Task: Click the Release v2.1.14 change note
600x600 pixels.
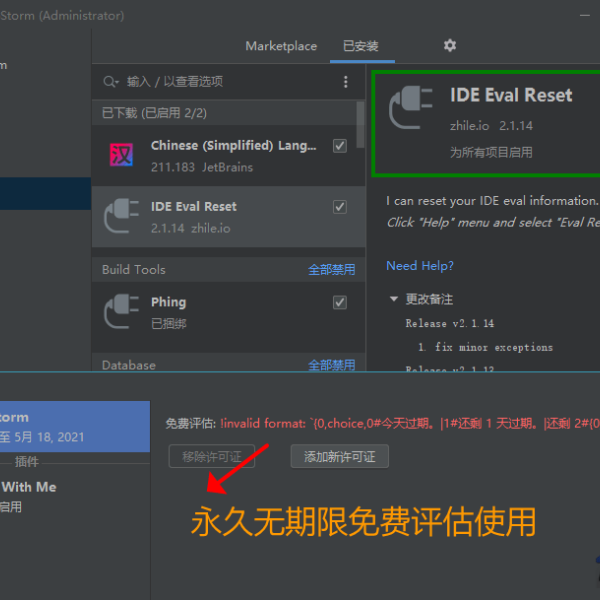Action: pos(450,323)
